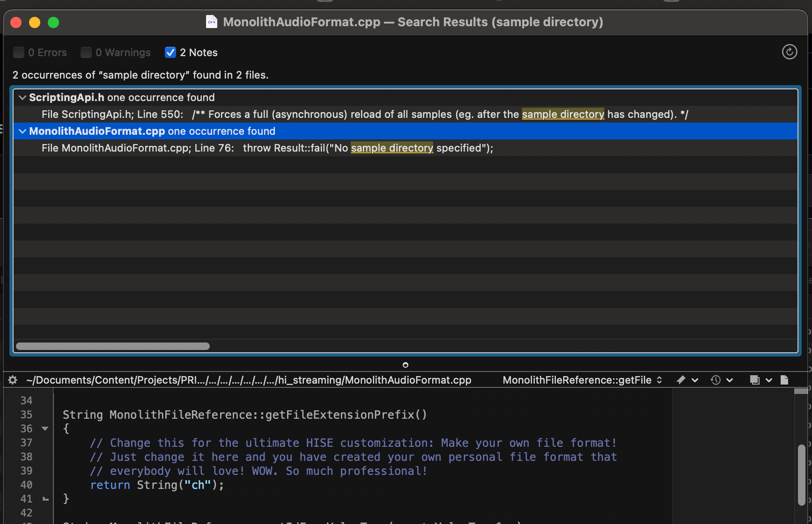Click the green zoom window button

point(53,22)
